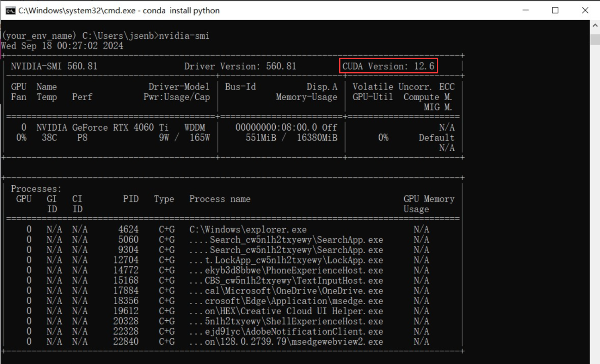Open the cmd window system menu icon

point(10,10)
